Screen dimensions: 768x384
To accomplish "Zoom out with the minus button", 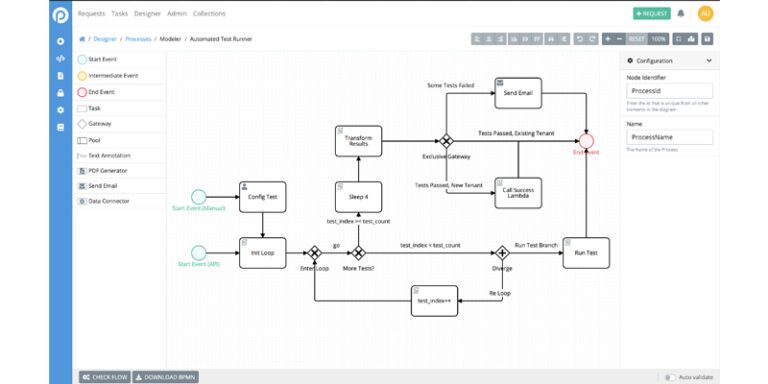I will pos(620,39).
